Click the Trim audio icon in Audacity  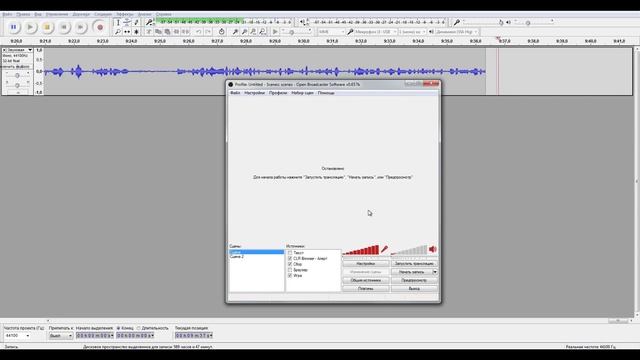pyautogui.click(x=176, y=31)
